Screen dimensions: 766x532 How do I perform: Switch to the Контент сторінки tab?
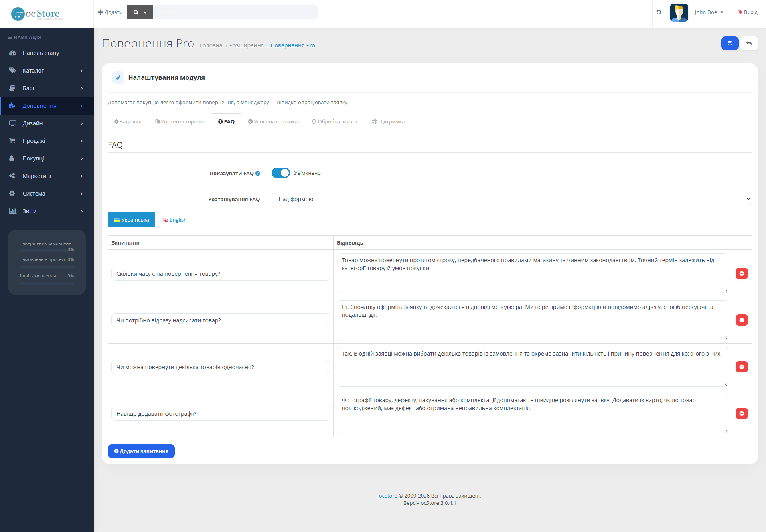pos(180,122)
